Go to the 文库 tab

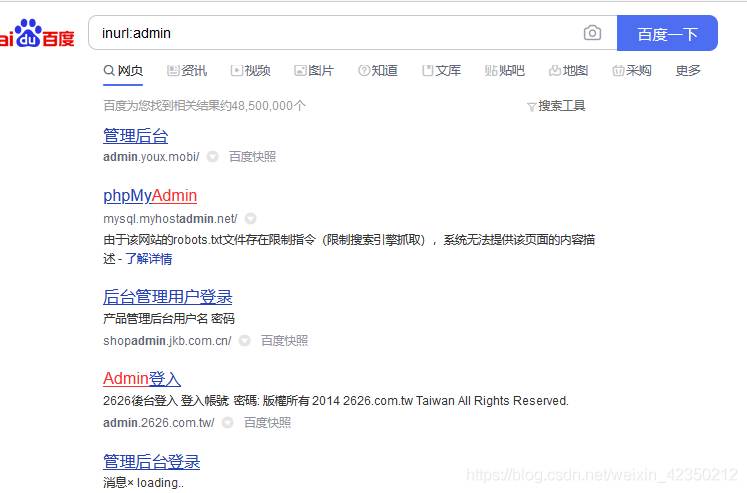pyautogui.click(x=442, y=70)
